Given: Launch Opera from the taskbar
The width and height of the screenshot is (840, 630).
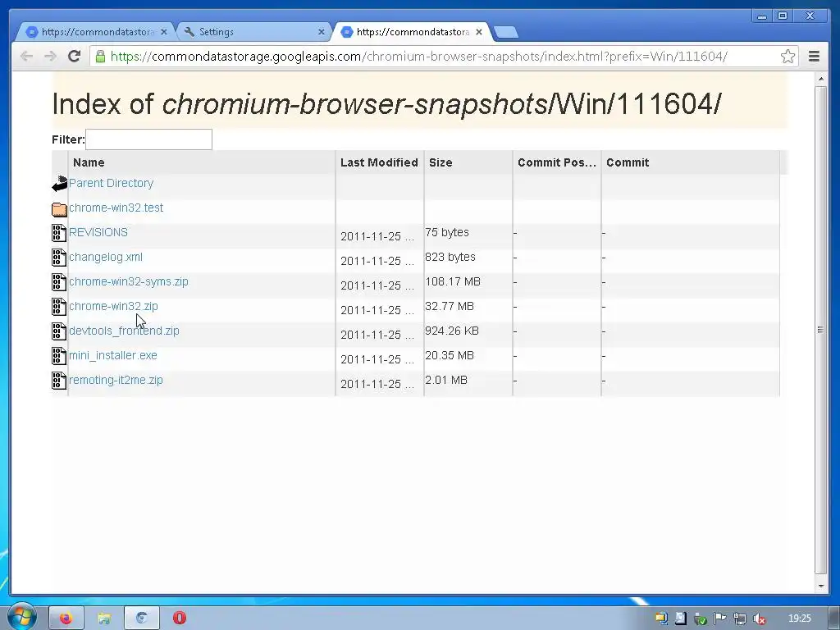Looking at the screenshot, I should 180,619.
